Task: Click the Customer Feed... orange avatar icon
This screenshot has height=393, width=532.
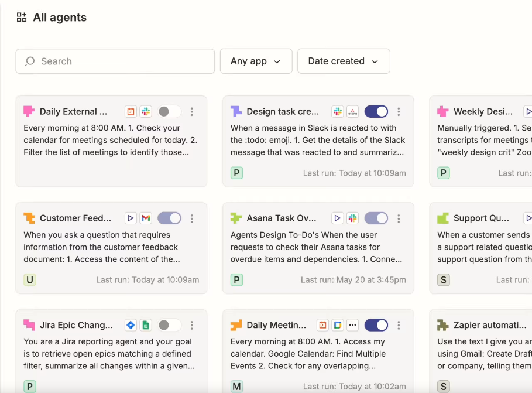Action: 29,218
